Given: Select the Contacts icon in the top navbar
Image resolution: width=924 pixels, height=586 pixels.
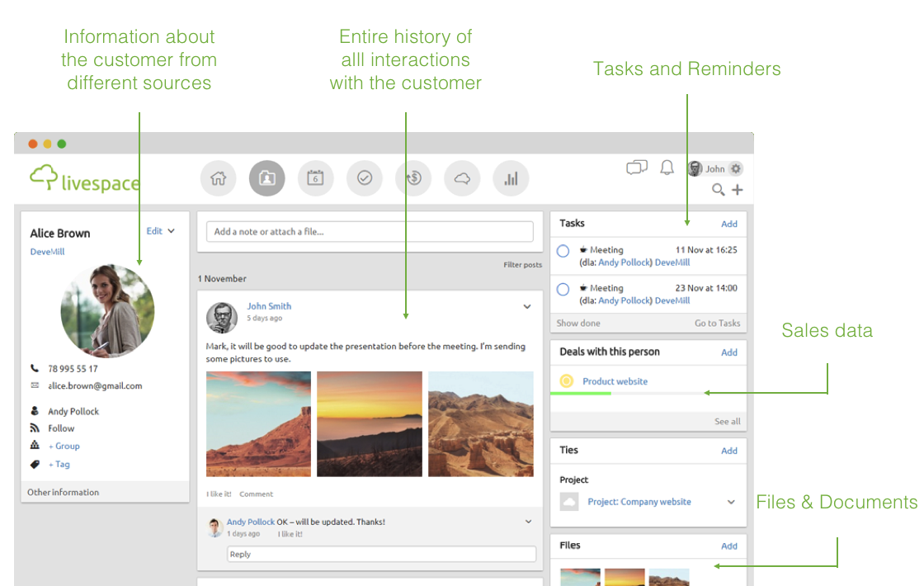Looking at the screenshot, I should click(x=266, y=178).
